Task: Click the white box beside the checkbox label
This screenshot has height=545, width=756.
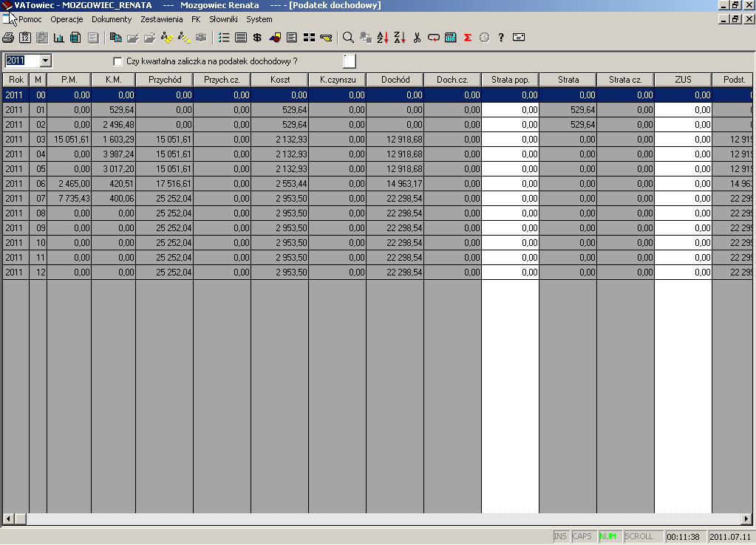Action: coord(350,61)
